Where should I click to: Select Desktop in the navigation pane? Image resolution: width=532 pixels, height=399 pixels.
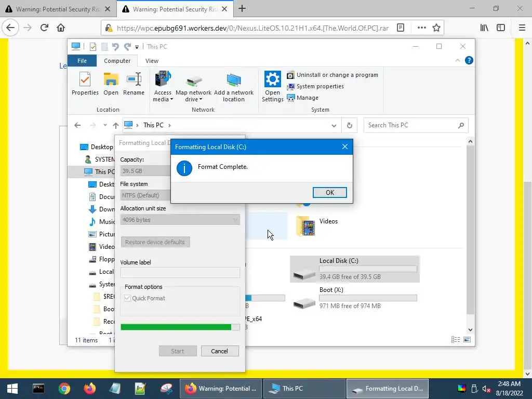[x=96, y=147]
